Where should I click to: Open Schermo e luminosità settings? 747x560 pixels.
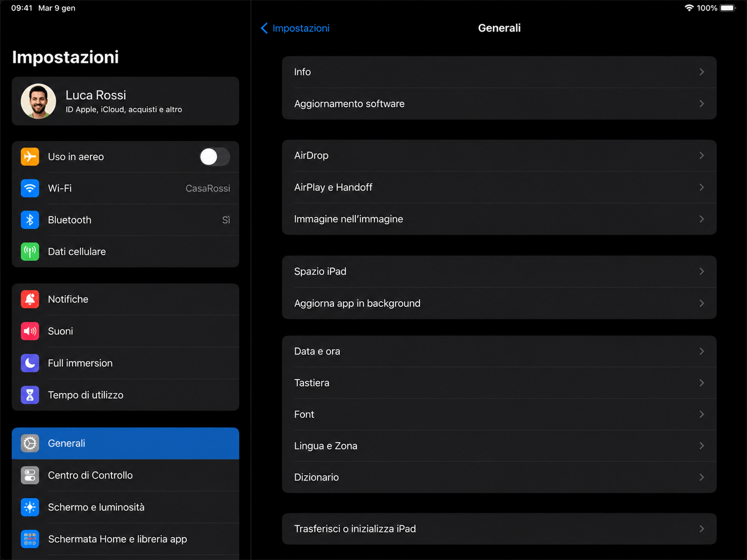point(125,507)
